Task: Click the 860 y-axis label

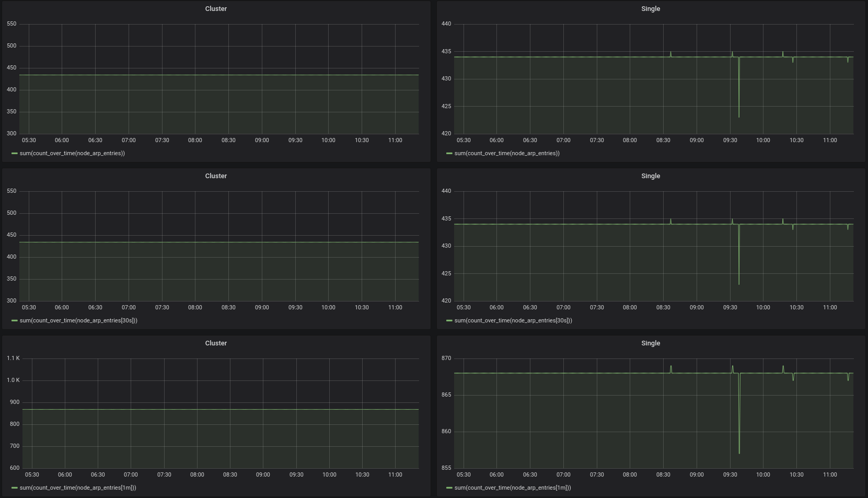Action: [x=446, y=432]
